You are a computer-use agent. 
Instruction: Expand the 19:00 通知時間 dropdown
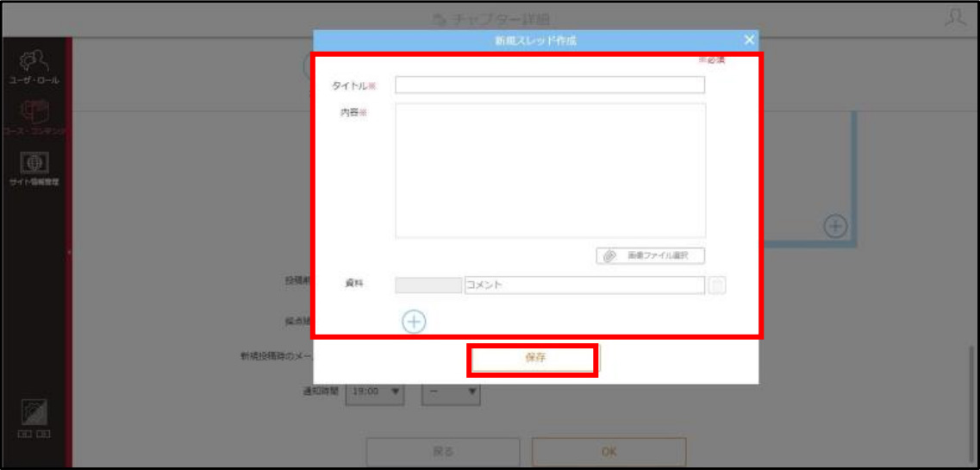pyautogui.click(x=375, y=392)
